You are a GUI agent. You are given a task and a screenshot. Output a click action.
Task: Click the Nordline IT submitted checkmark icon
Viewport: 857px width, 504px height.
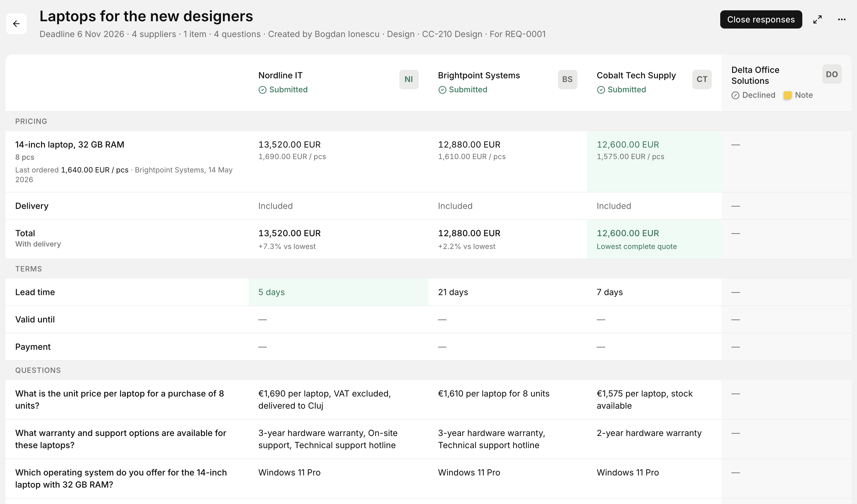(x=263, y=90)
